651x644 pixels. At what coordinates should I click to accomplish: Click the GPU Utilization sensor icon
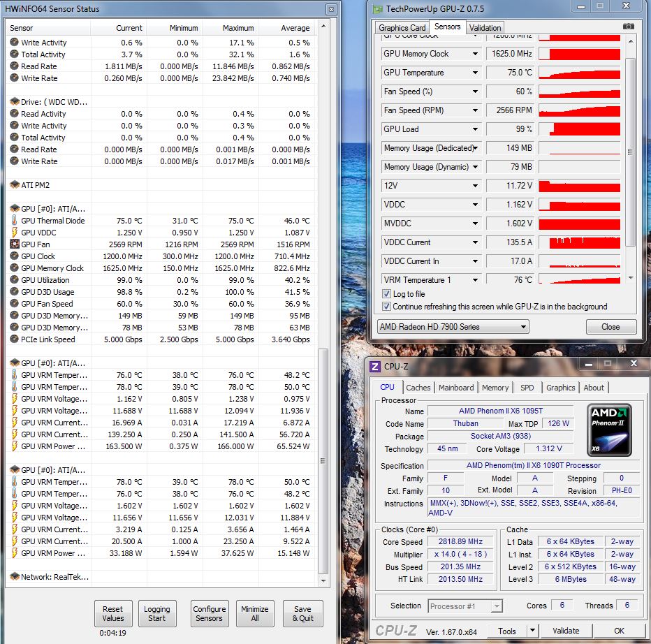pos(14,280)
